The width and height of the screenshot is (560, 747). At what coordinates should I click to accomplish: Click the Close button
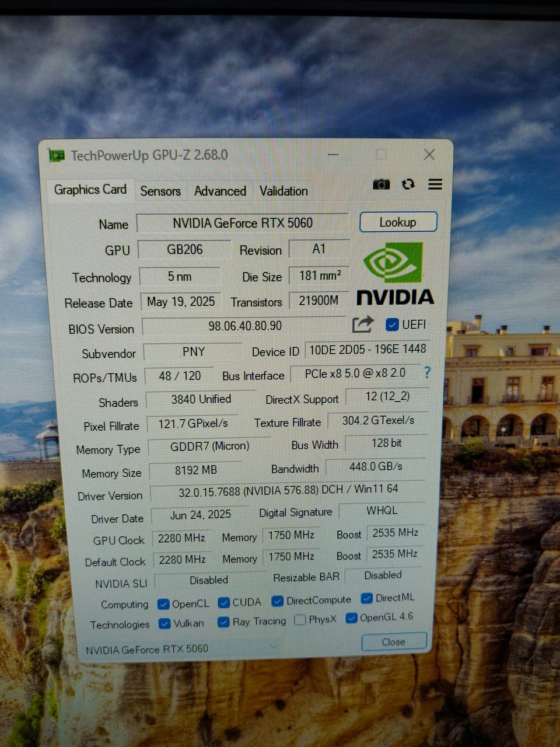[394, 642]
